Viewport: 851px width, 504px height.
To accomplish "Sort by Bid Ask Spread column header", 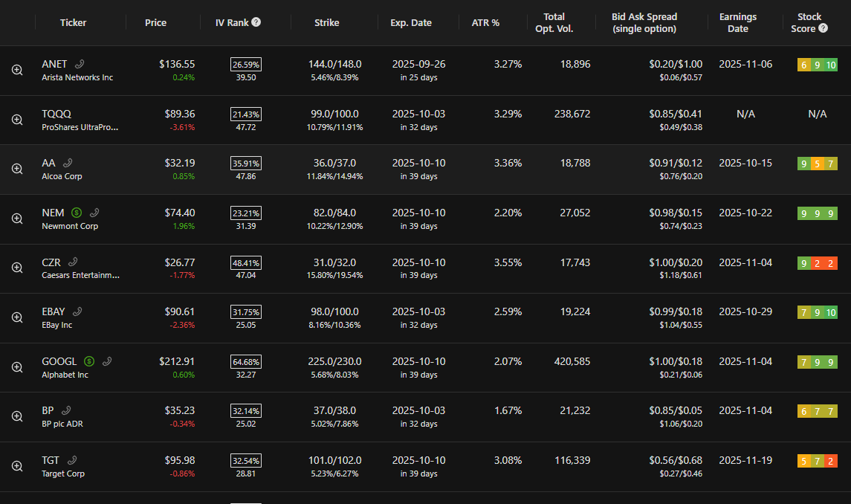I will tap(644, 23).
